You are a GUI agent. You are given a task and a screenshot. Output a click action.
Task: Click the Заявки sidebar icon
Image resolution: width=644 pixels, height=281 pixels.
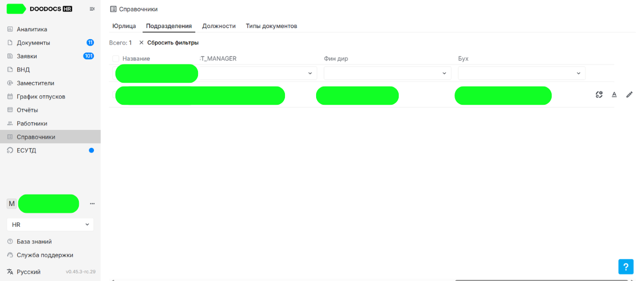click(10, 56)
